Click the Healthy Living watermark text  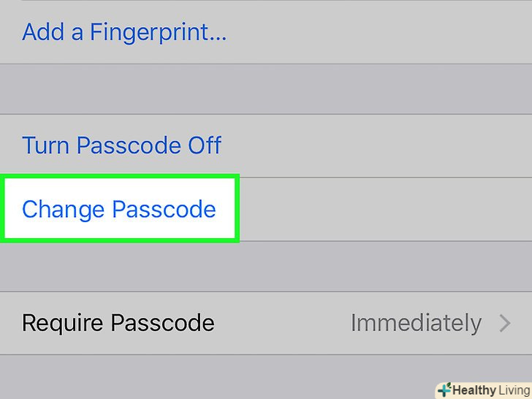click(482, 389)
